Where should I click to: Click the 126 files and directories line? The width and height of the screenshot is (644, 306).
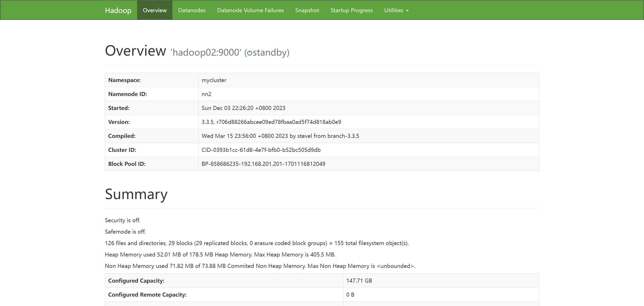[257, 243]
